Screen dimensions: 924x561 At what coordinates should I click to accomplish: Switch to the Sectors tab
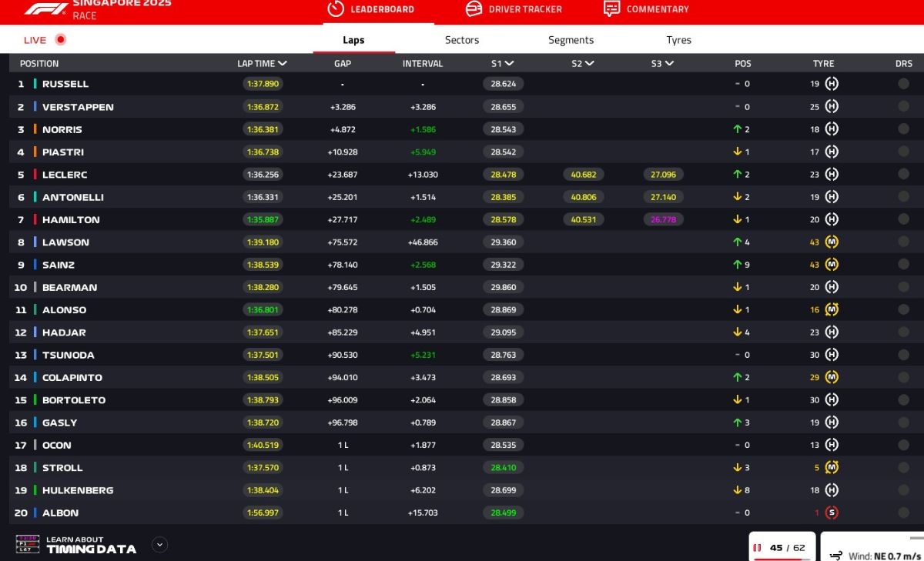point(461,40)
